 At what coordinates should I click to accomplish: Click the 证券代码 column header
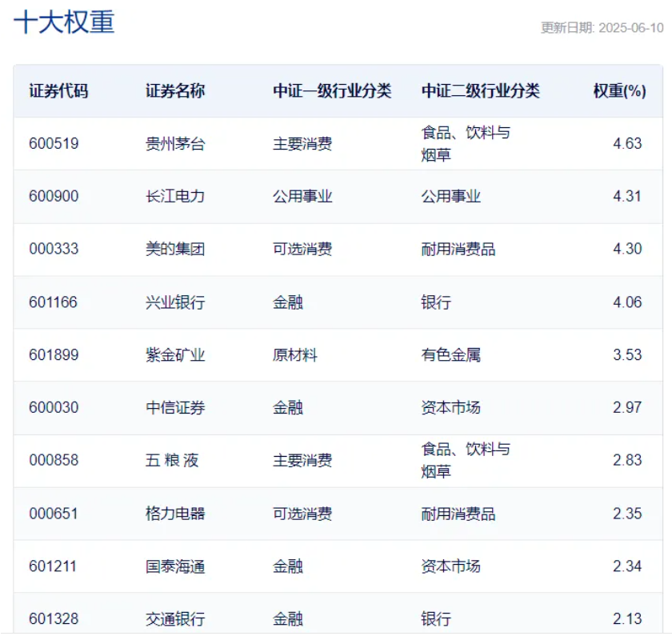pyautogui.click(x=58, y=91)
